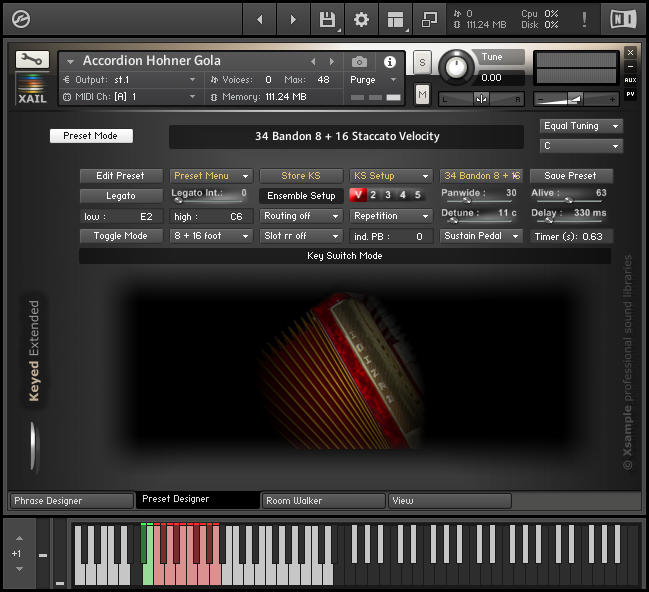
Task: Switch to View tab
Action: click(450, 501)
